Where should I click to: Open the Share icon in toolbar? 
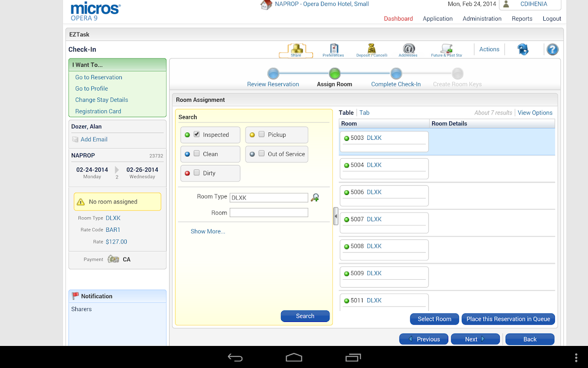(x=296, y=50)
